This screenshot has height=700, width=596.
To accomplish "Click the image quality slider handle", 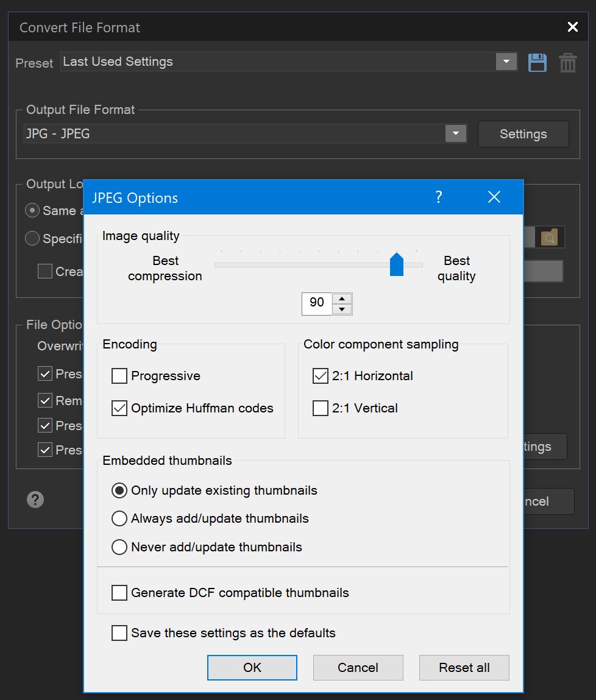I will (397, 265).
